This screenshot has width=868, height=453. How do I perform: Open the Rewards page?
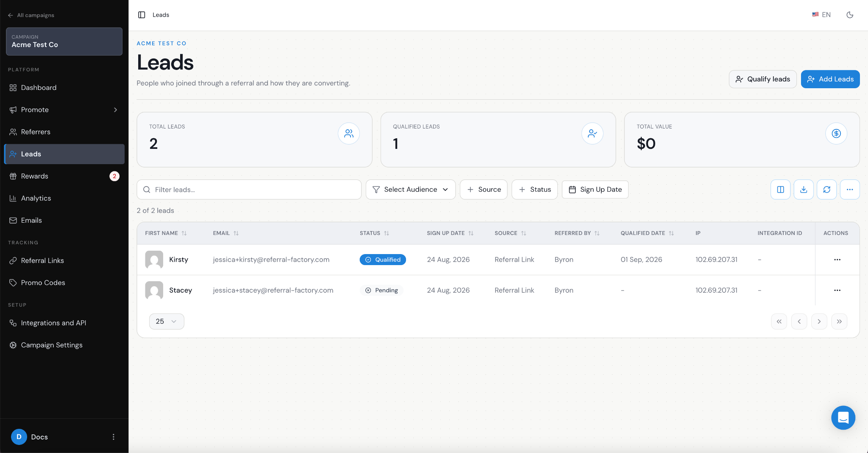pyautogui.click(x=64, y=176)
